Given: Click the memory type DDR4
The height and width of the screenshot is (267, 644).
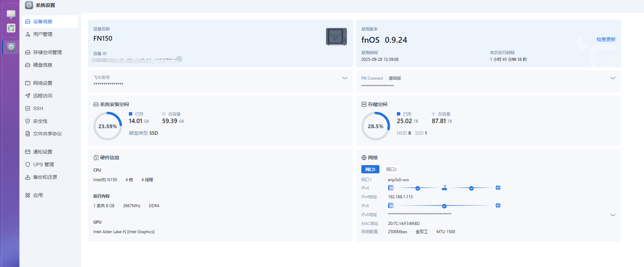Looking at the screenshot, I should click(154, 206).
